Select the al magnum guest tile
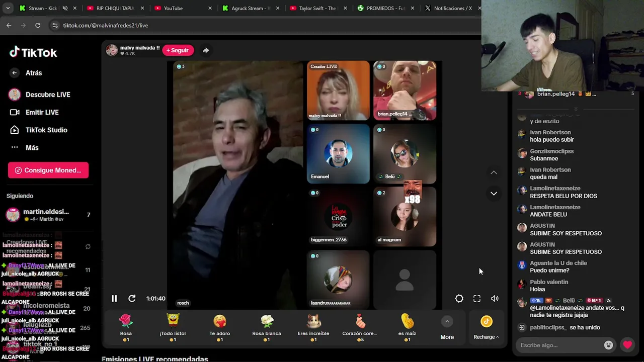Screen dimensions: 644x362 coord(405,217)
